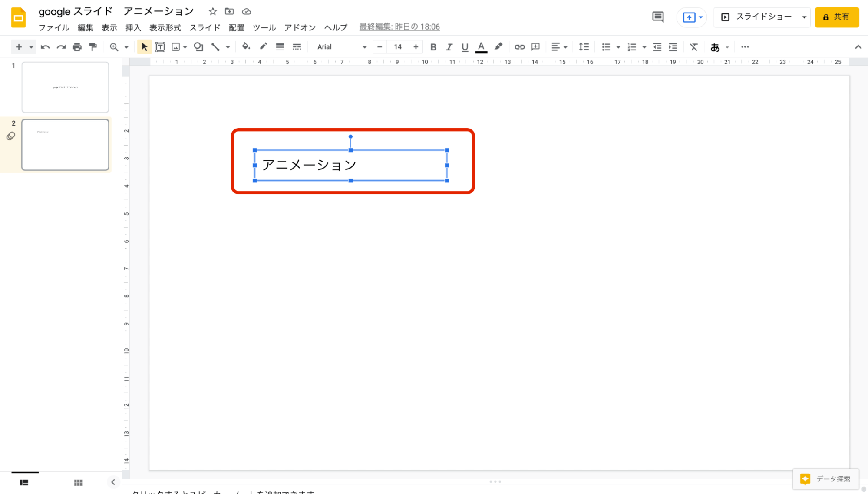
Task: Open the 挿入 menu
Action: 133,27
